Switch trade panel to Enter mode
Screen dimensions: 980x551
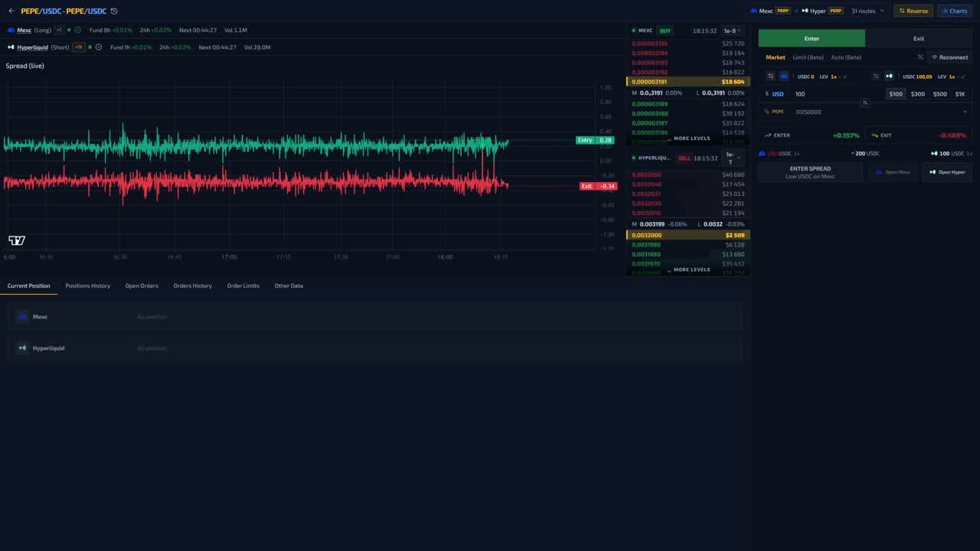click(x=812, y=38)
